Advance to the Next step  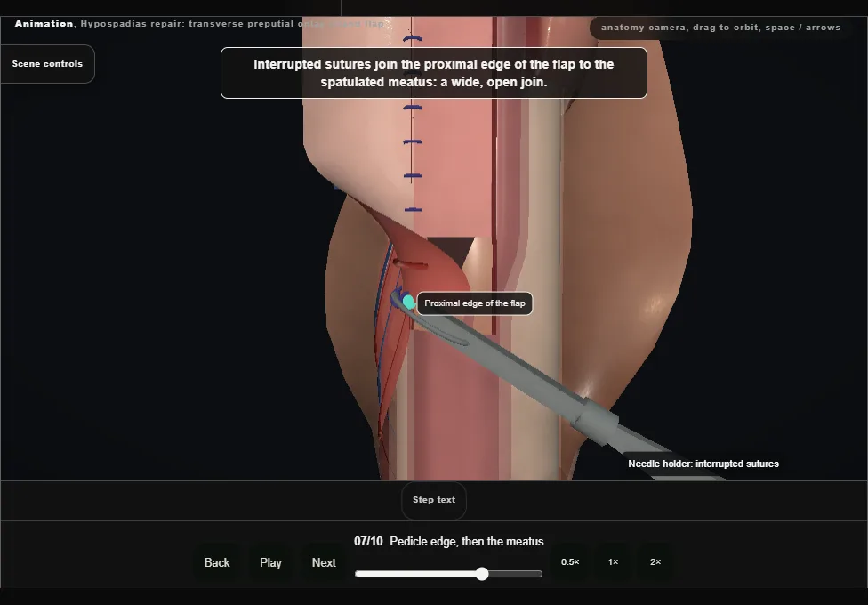pos(324,562)
